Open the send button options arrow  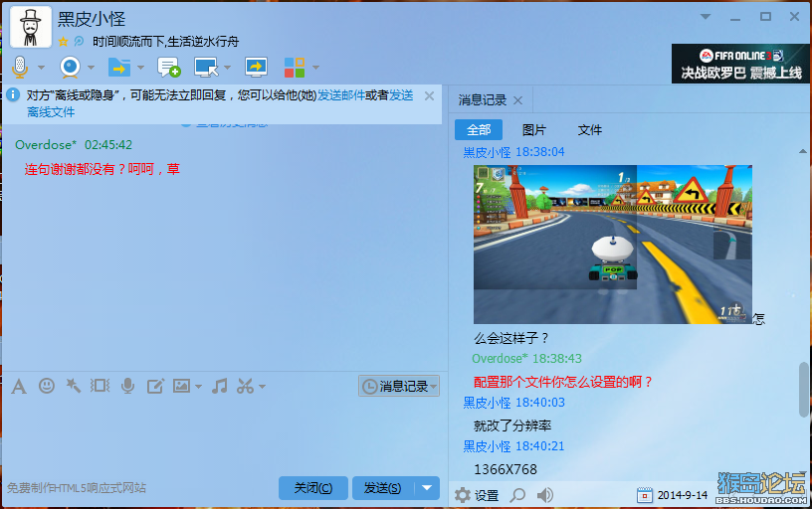click(427, 488)
